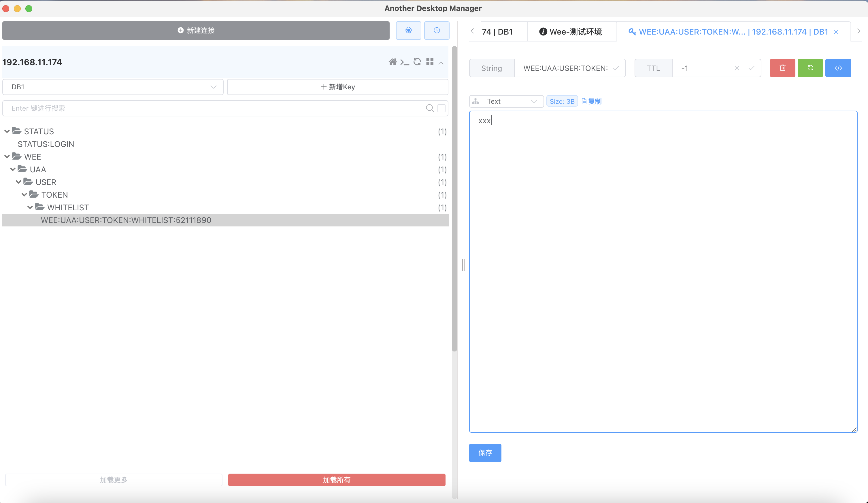Switch to the Wee-测试环境 tab

571,32
